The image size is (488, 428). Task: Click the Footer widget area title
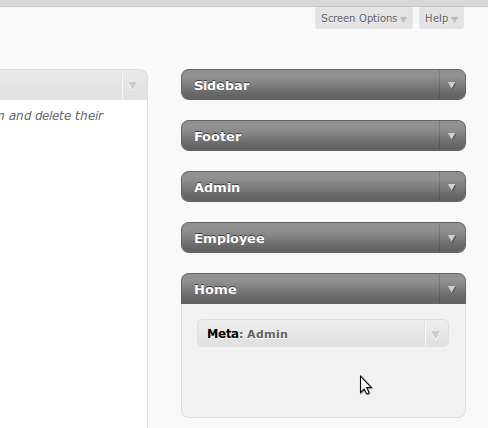pos(218,137)
